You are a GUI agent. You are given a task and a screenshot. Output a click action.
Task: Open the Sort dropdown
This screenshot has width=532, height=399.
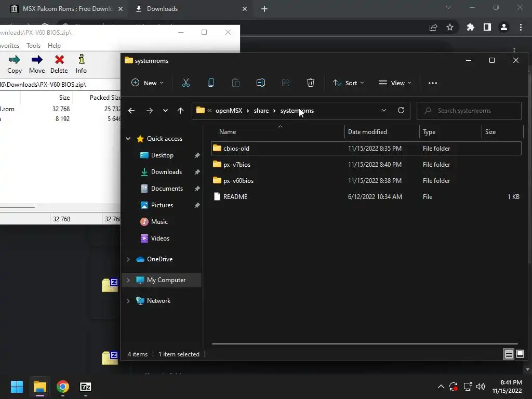point(349,83)
